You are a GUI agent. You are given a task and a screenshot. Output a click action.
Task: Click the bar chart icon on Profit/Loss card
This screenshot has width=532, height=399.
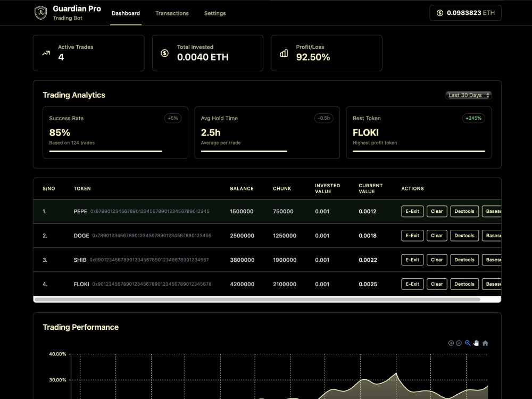(284, 53)
